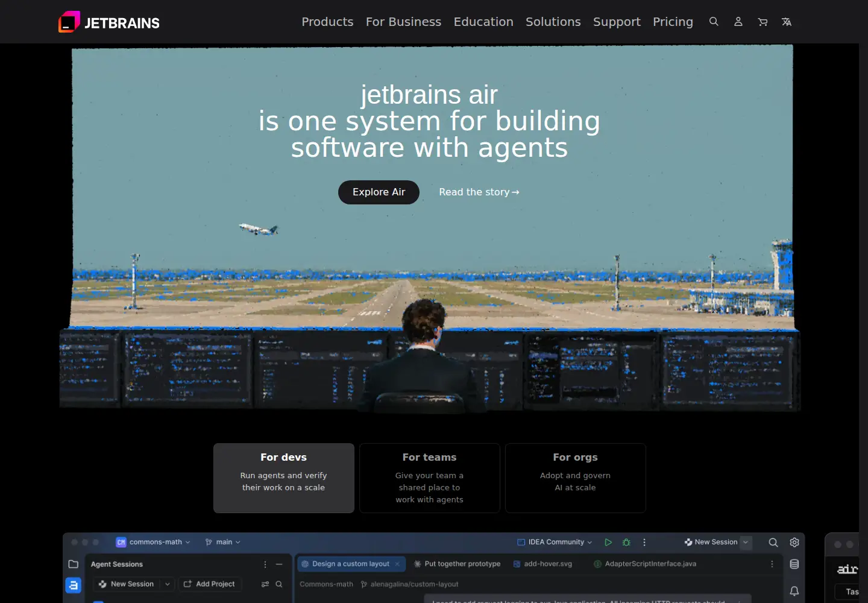Click the green Run icon
The height and width of the screenshot is (603, 868).
[x=608, y=542]
